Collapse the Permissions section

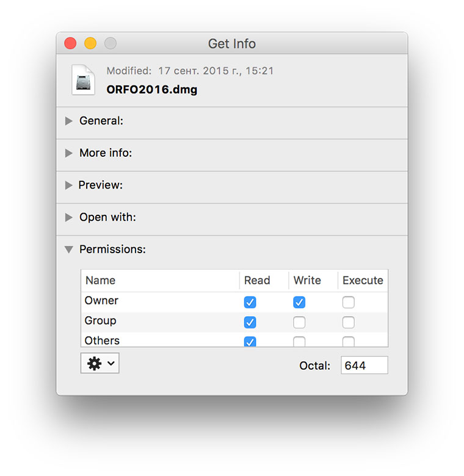(x=69, y=250)
